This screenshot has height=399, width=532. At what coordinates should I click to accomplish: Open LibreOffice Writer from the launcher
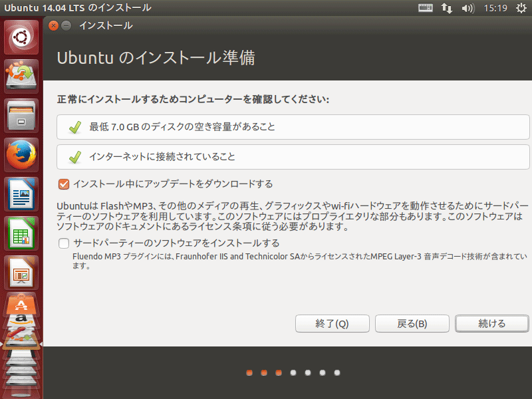click(x=21, y=194)
